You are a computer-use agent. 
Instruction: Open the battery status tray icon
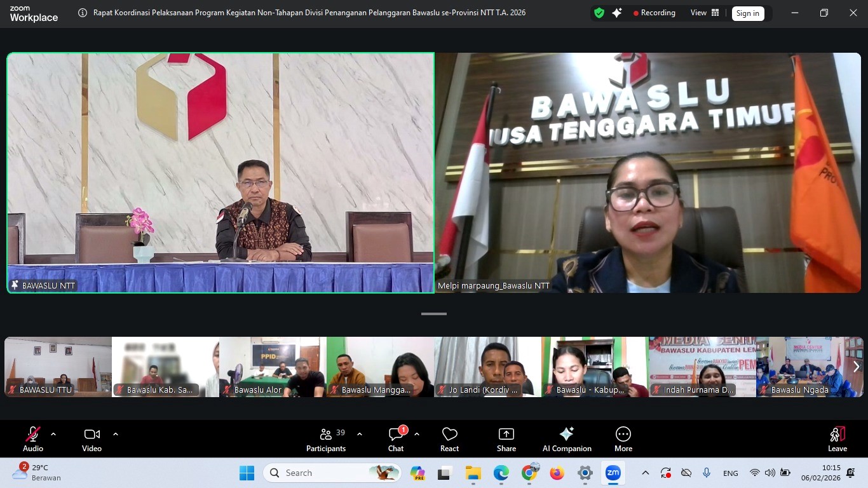(x=785, y=473)
